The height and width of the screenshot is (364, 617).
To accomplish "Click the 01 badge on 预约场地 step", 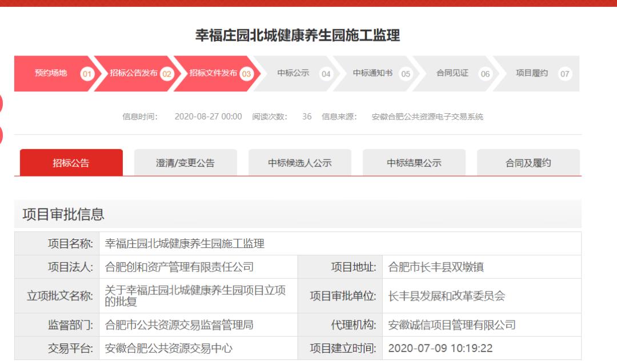I will coord(87,74).
